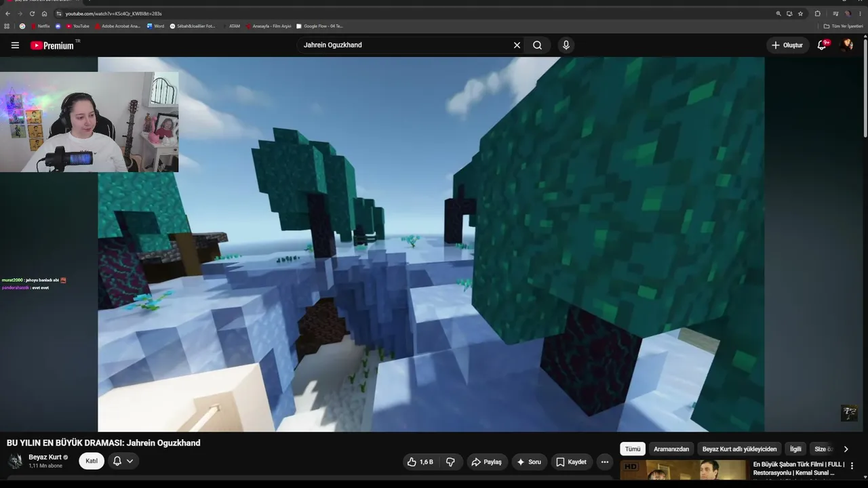
Task: Open the ATAM bookmark
Action: click(231, 26)
